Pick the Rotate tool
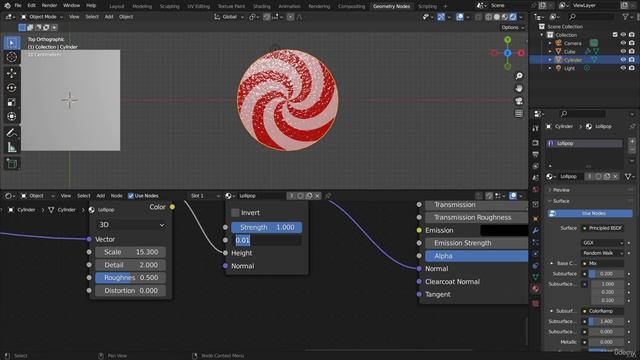 [x=12, y=88]
